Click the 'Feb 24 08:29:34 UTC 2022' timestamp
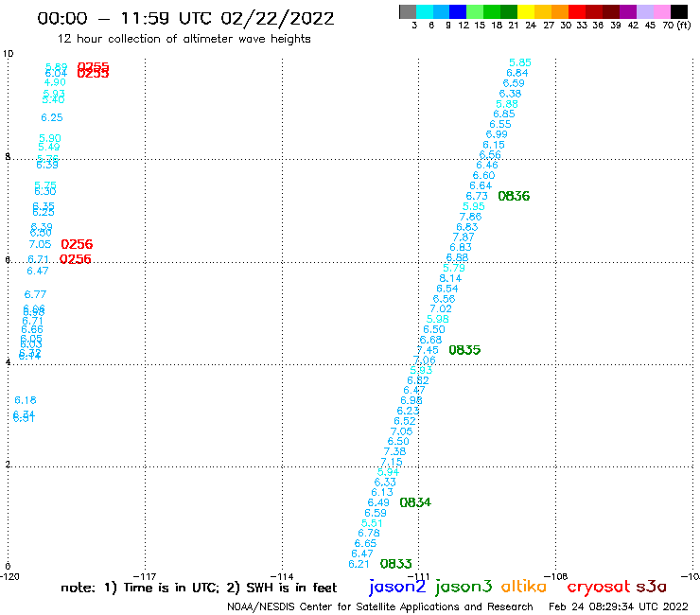Screen dimensions: 700x615 pyautogui.click(x=619, y=606)
